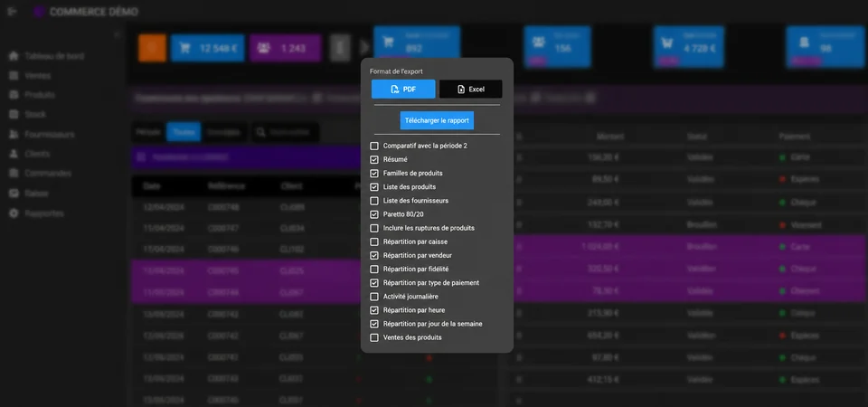Enable Répartition par caisse

pos(374,242)
